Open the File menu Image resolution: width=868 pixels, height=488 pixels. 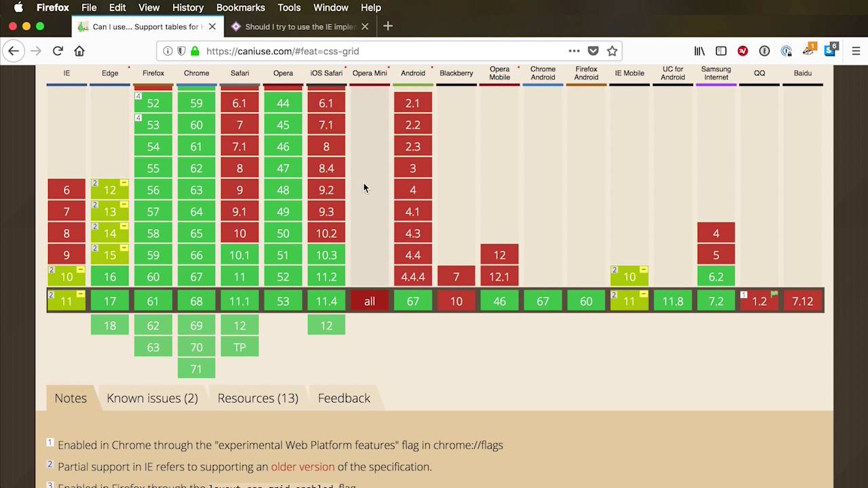[x=89, y=7]
